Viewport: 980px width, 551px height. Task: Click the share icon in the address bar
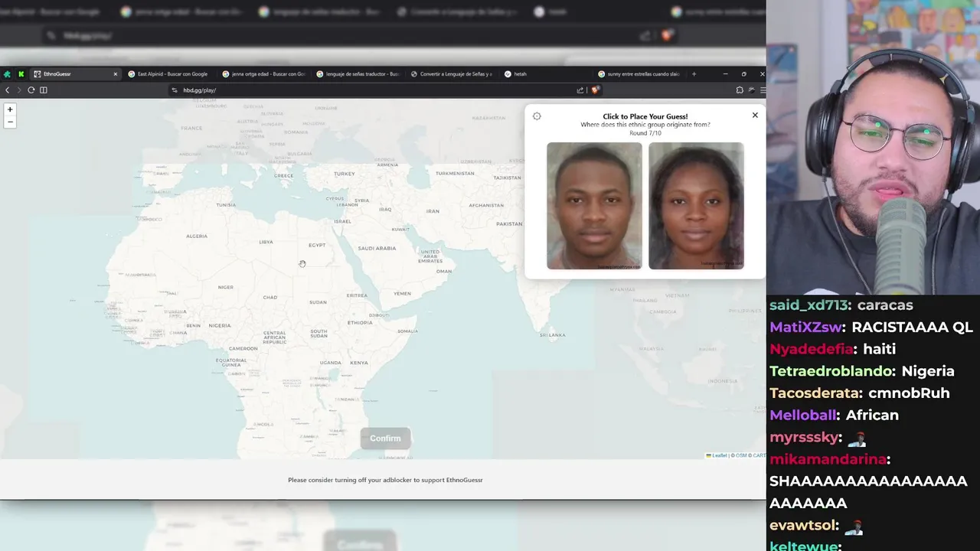tap(580, 90)
